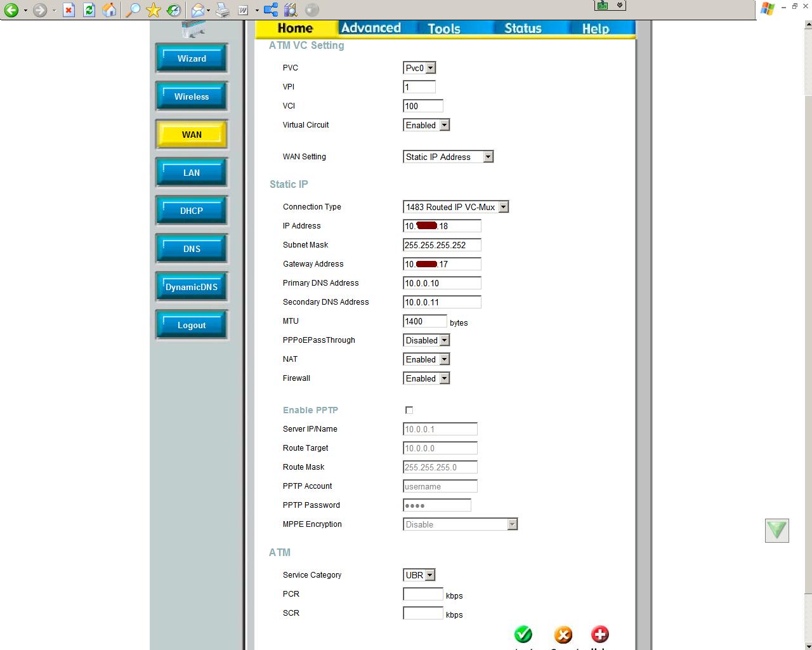812x650 pixels.
Task: Select the yellow WAN sidebar button
Action: click(192, 135)
